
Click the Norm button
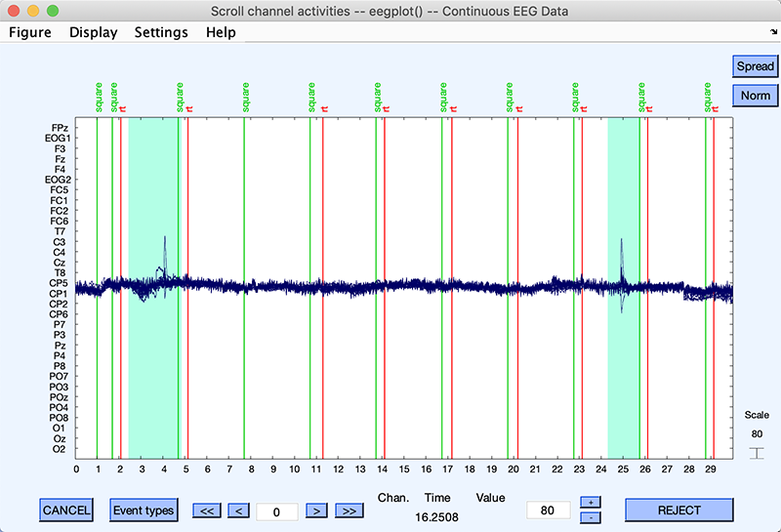pos(755,96)
